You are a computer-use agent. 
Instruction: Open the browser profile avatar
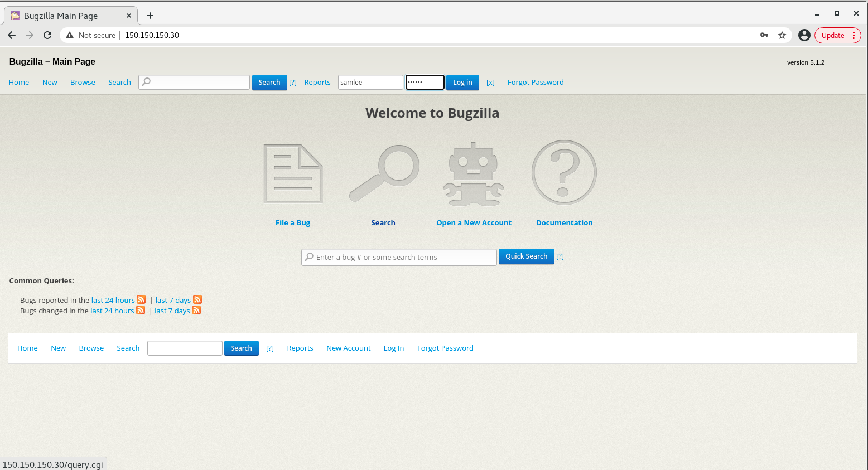click(x=804, y=35)
